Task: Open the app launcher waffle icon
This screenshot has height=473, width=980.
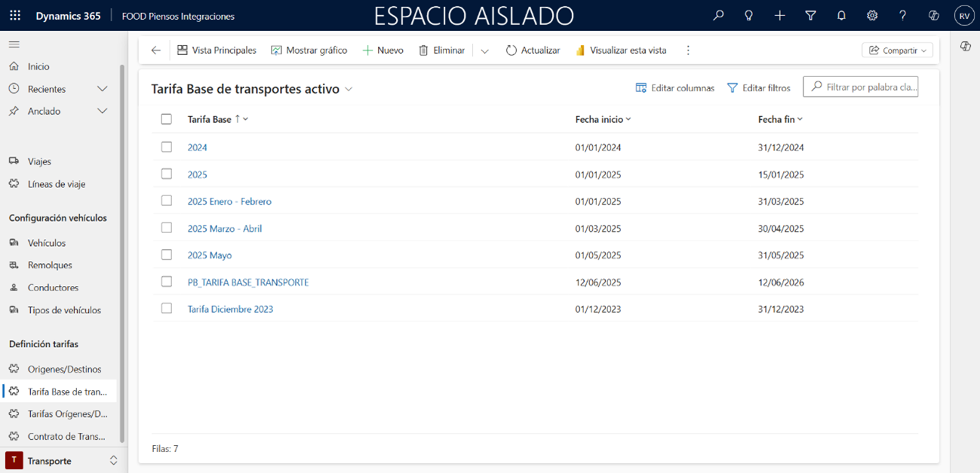Action: (x=15, y=16)
